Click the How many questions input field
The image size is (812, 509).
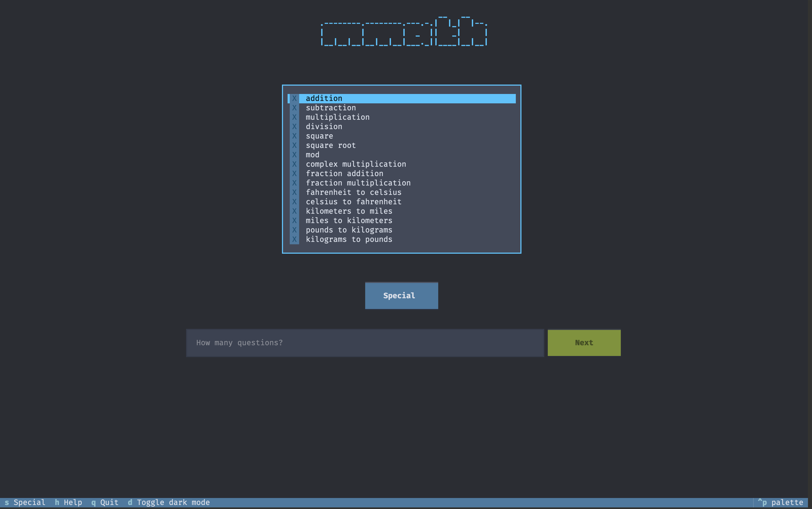(365, 342)
